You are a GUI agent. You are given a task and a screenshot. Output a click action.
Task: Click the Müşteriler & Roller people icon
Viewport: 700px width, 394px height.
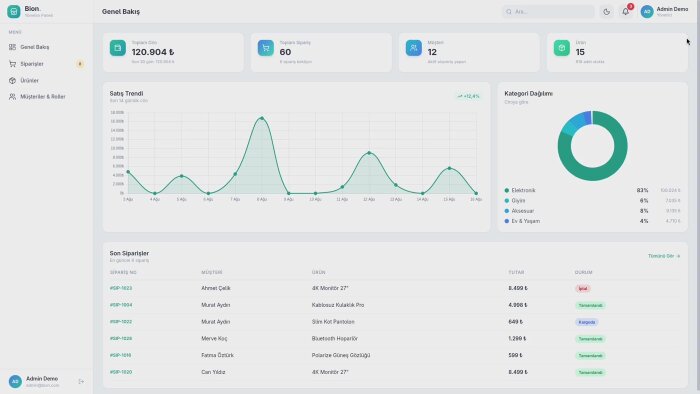pyautogui.click(x=12, y=96)
